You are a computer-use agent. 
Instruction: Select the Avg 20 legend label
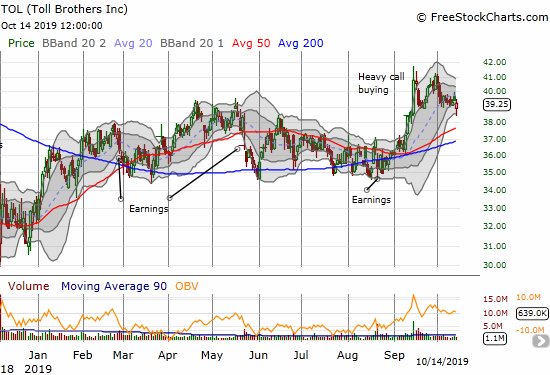[x=133, y=43]
